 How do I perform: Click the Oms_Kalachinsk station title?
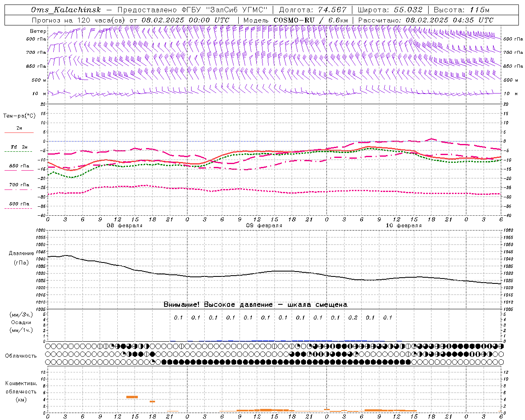66,10
